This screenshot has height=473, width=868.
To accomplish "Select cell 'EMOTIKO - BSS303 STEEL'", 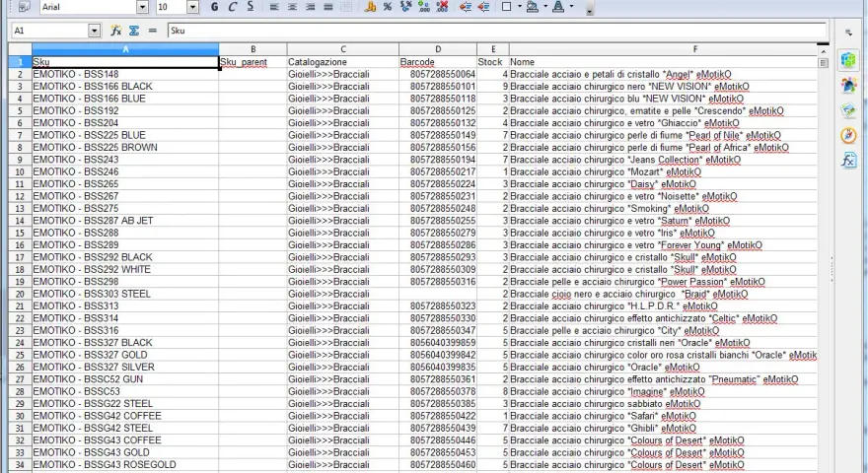I will pyautogui.click(x=125, y=294).
